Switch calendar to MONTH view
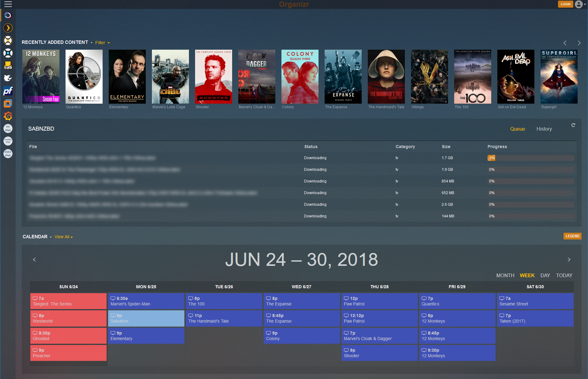The height and width of the screenshot is (379, 588). pos(505,275)
